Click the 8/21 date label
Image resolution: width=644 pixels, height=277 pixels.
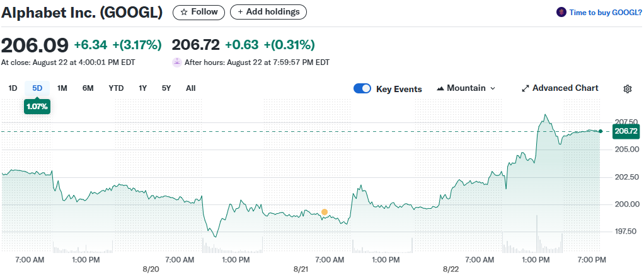(301, 269)
